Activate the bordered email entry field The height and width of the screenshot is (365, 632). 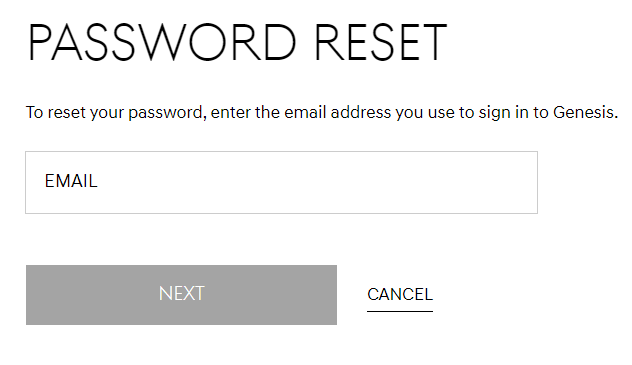click(281, 182)
